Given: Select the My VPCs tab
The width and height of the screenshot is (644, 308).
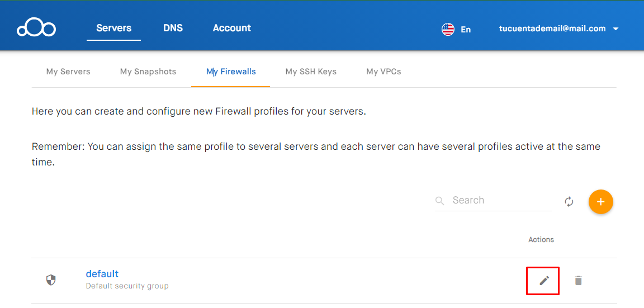Looking at the screenshot, I should coord(383,72).
